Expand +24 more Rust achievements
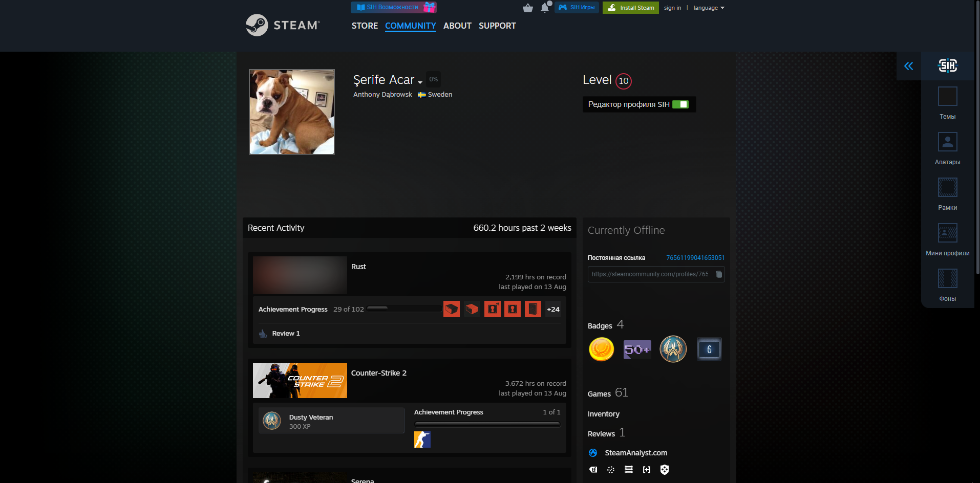This screenshot has width=980, height=483. pos(553,309)
